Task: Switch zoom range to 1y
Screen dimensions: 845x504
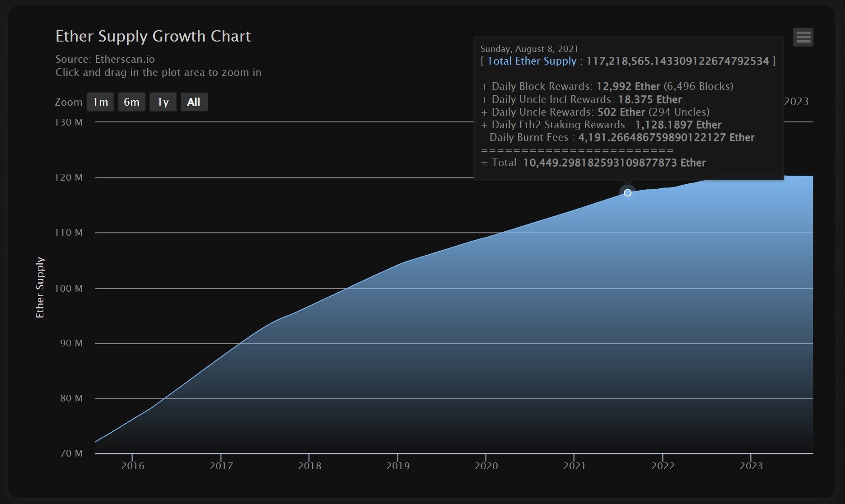Action: point(163,102)
